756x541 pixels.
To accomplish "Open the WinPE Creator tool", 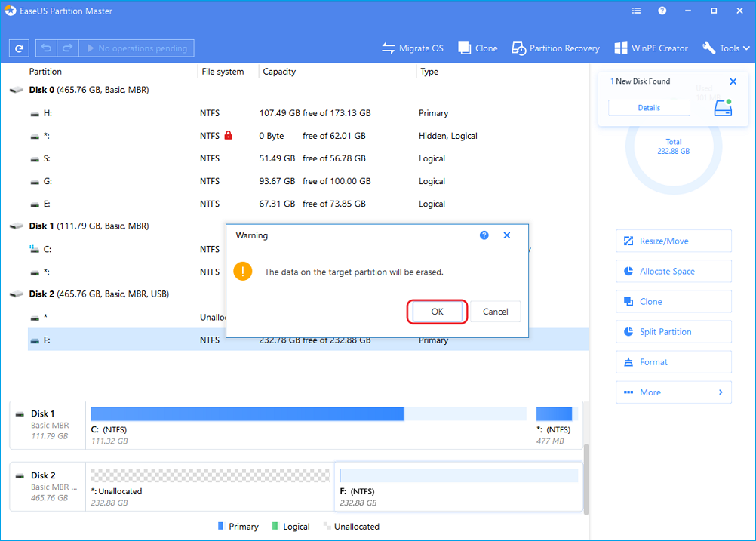I will 650,48.
